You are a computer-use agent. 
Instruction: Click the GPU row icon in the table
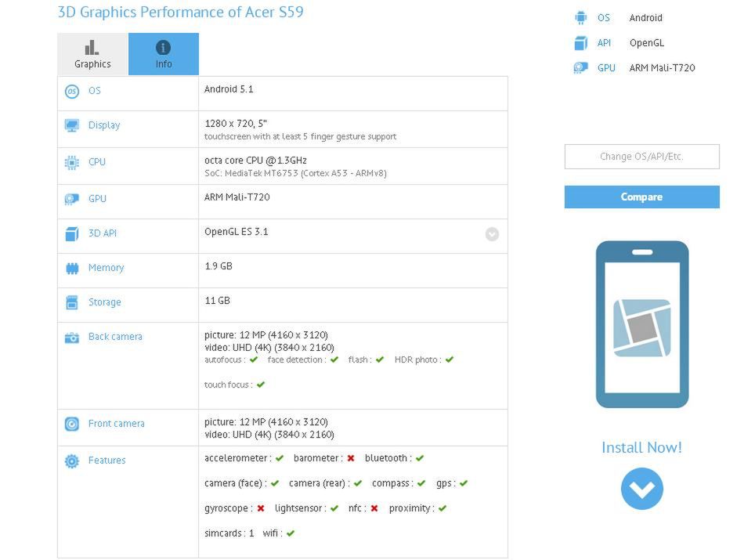pyautogui.click(x=72, y=199)
